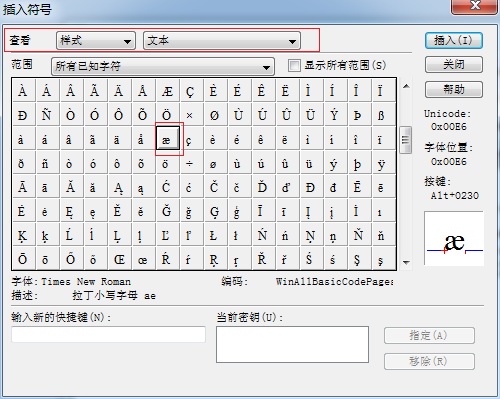Select the Ð capital eth cell

(x=24, y=115)
